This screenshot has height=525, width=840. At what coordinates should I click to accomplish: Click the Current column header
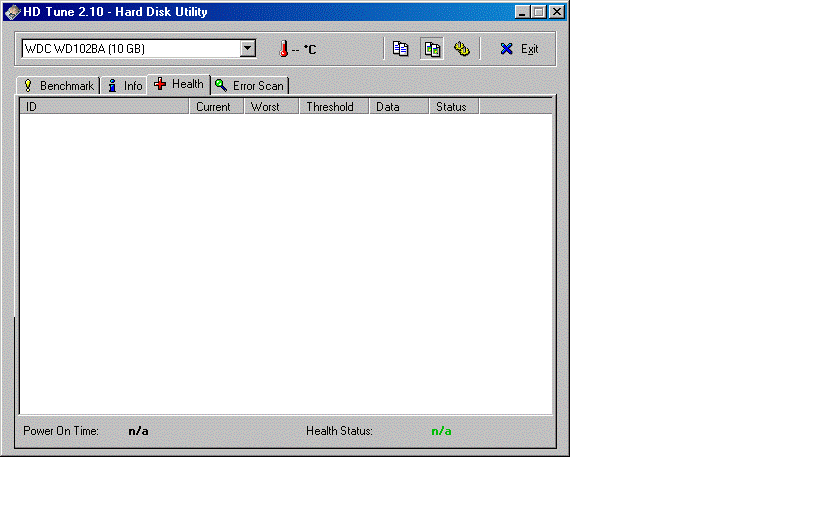point(216,107)
